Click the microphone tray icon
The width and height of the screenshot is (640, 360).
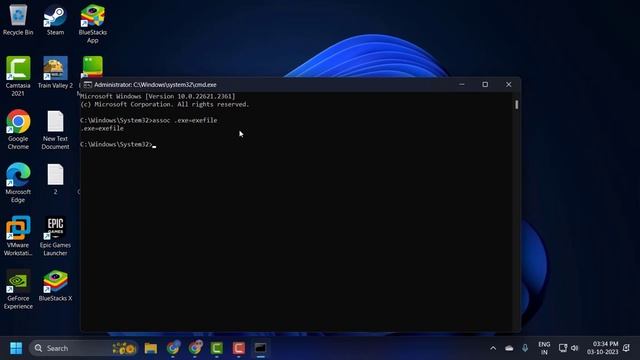click(525, 348)
